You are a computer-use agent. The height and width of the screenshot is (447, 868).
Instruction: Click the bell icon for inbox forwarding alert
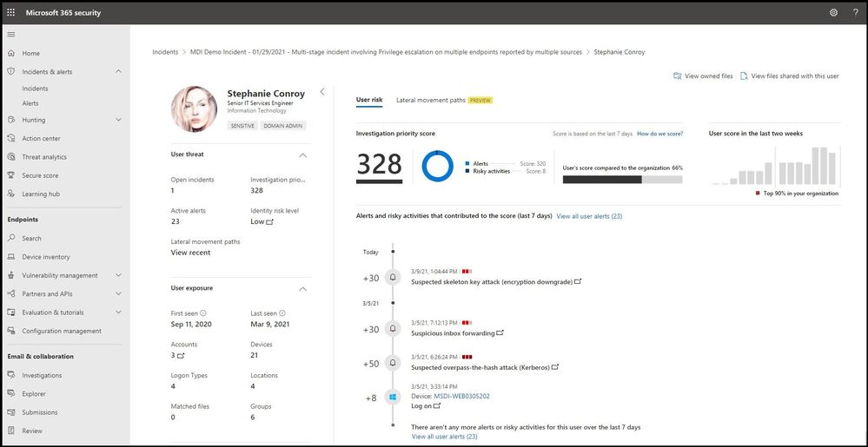click(393, 329)
